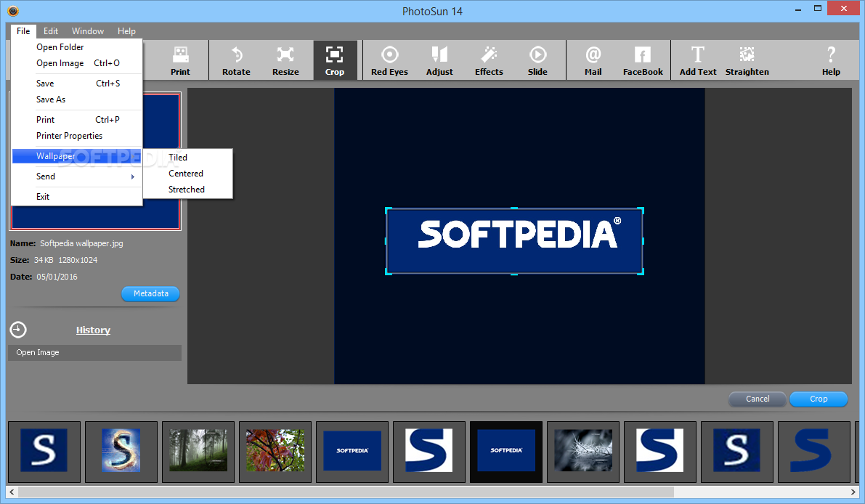Viewport: 865px width, 504px height.
Task: Select Save in the File menu
Action: coord(77,84)
